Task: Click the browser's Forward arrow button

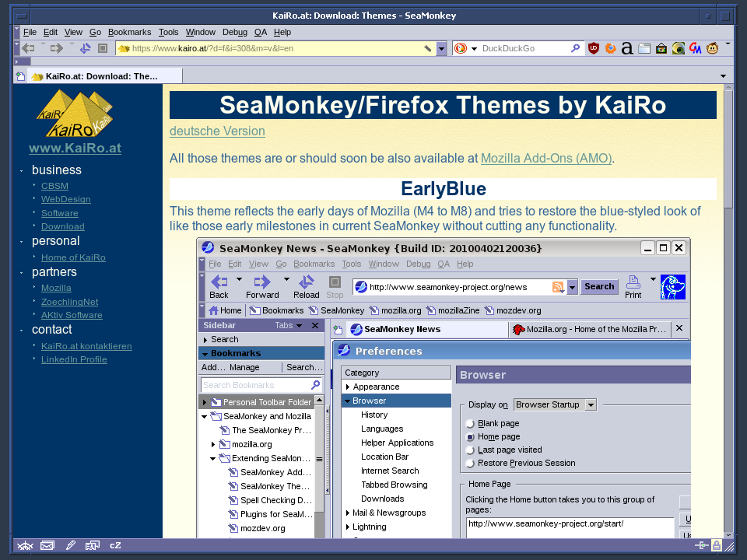Action: tap(57, 48)
